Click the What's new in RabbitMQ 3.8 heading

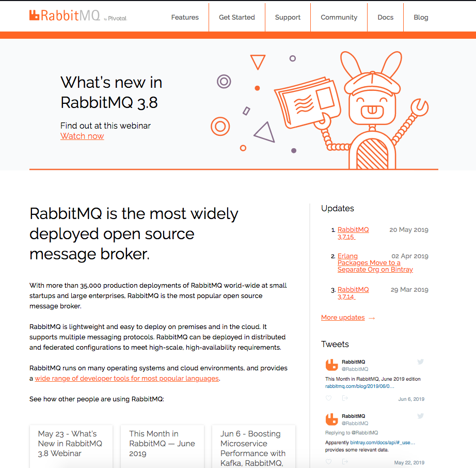(x=112, y=92)
